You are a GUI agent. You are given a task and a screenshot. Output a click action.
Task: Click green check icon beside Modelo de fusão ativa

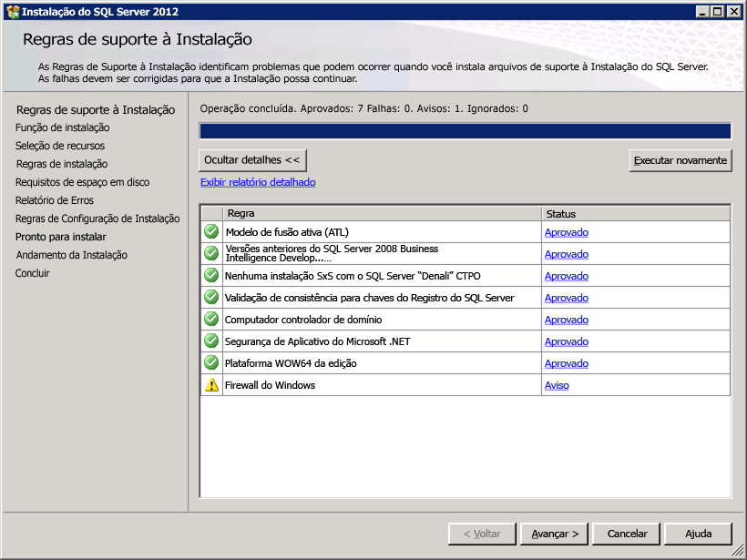[210, 232]
